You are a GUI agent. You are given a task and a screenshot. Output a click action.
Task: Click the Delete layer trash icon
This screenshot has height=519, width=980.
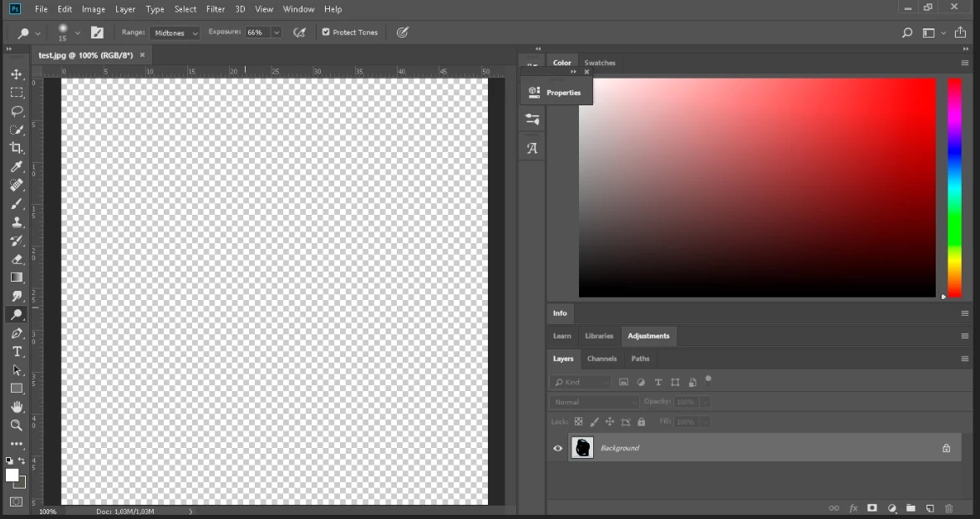coord(949,508)
